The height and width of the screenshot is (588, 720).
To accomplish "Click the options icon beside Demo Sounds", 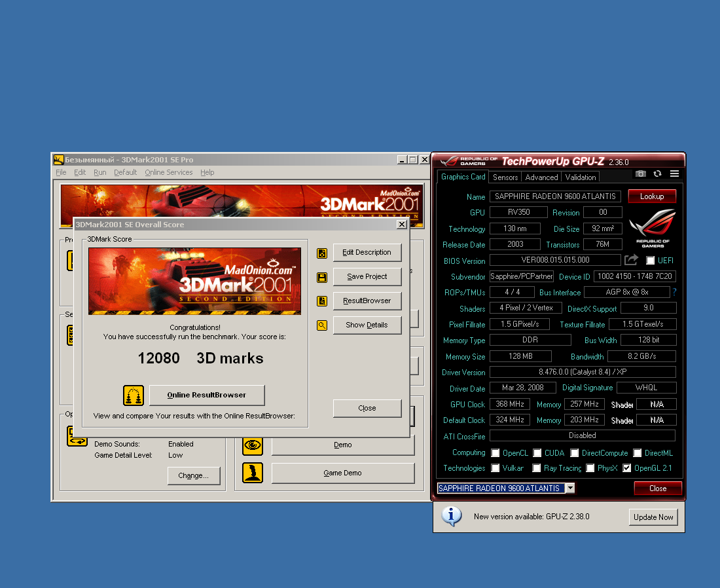I will (77, 436).
